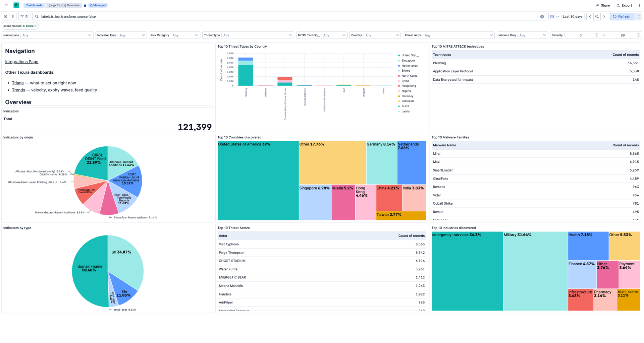This screenshot has width=644, height=343.
Task: Click the emergency-services treemap tile
Action: [467, 271]
